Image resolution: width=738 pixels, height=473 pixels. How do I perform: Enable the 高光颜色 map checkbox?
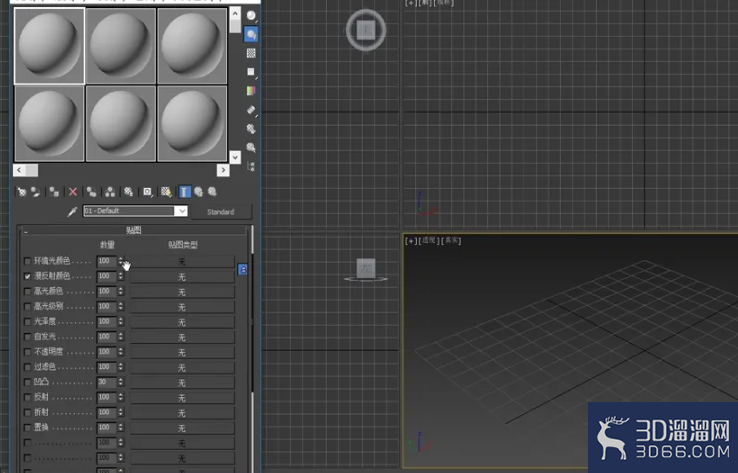click(x=27, y=291)
